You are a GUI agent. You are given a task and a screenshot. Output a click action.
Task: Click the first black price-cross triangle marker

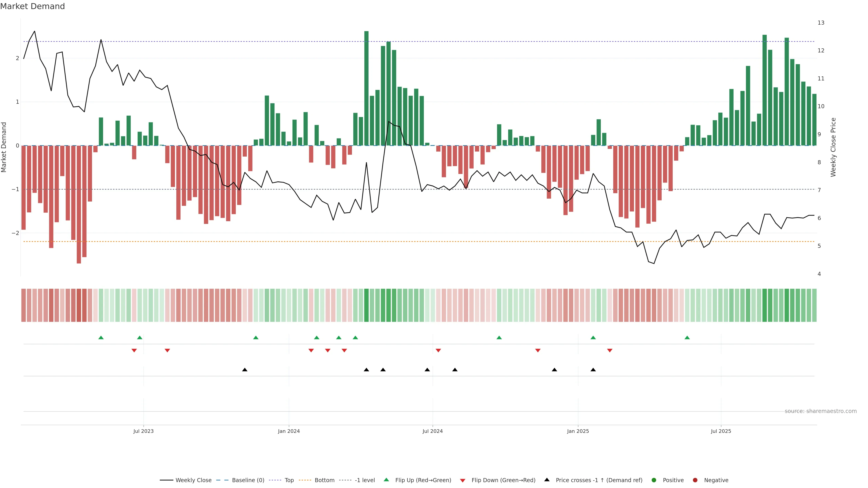(x=245, y=370)
